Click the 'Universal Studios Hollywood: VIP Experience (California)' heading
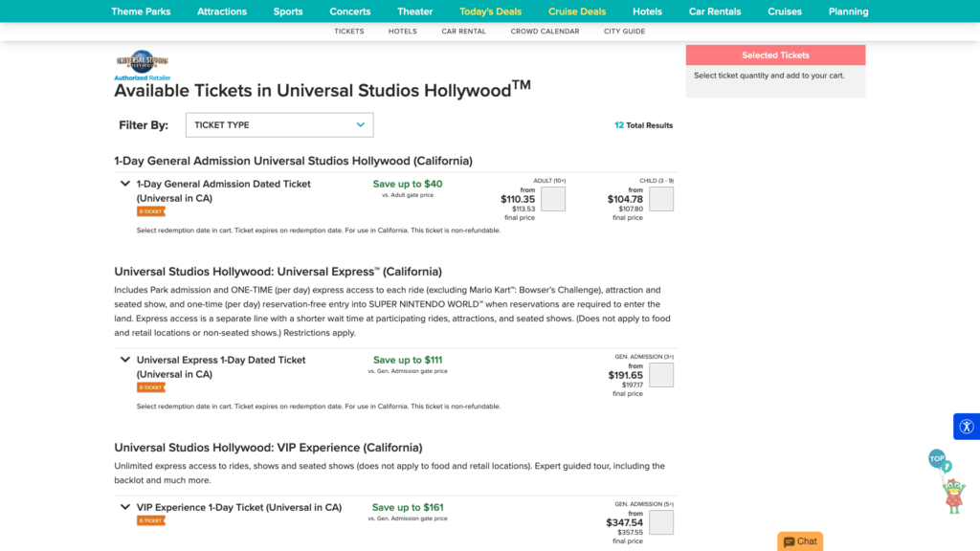 [268, 448]
